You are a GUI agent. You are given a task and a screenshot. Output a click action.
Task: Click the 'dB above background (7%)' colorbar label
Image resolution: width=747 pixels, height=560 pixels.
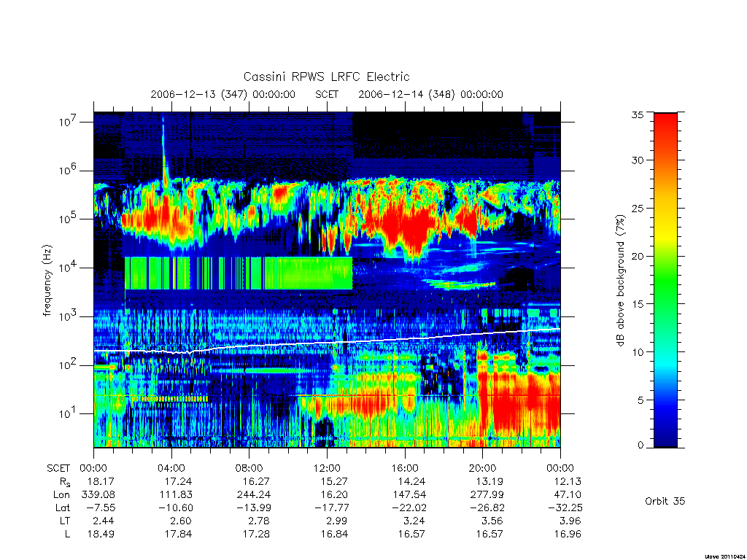click(x=620, y=281)
